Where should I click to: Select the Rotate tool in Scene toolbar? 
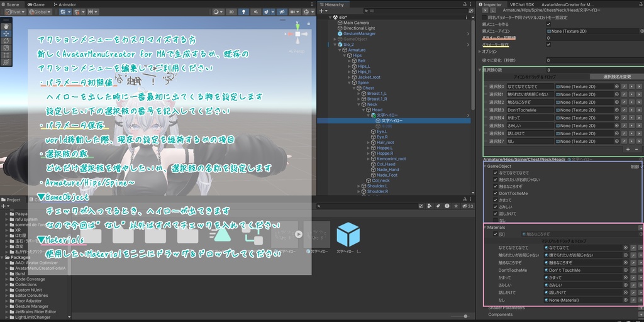pyautogui.click(x=6, y=41)
